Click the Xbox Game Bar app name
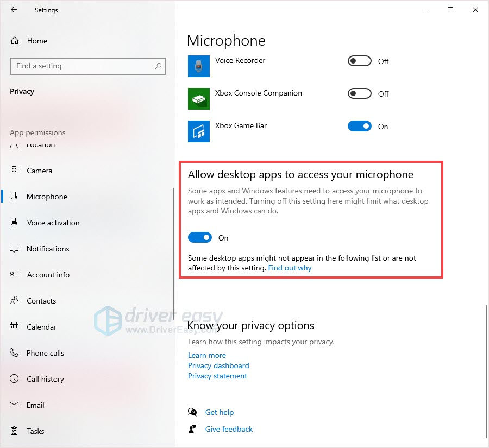 tap(241, 125)
